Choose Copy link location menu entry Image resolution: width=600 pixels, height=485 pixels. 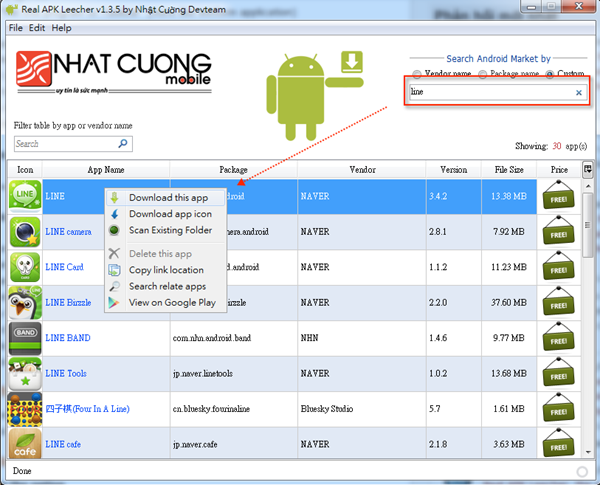pyautogui.click(x=165, y=270)
